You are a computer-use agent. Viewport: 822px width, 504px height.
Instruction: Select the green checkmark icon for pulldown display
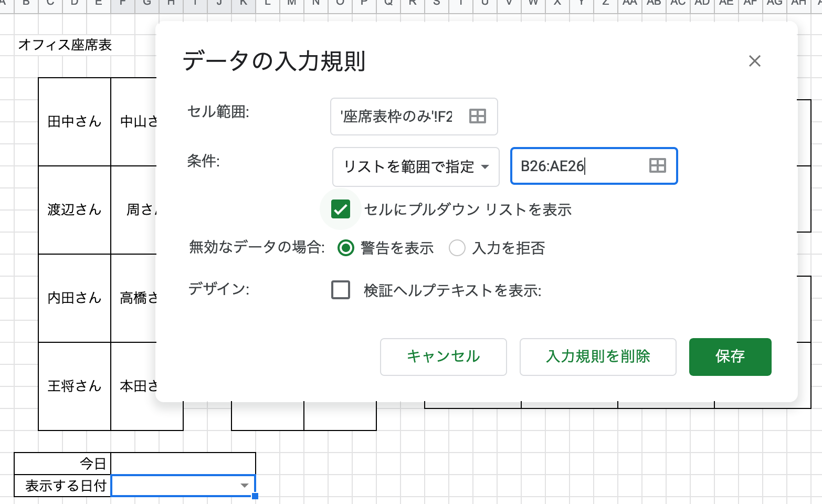[x=341, y=209]
